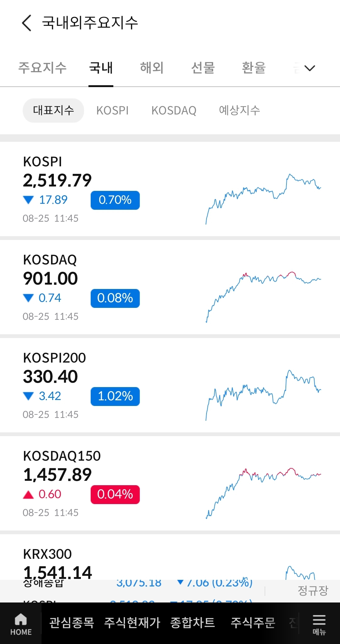Select the KOSPI filter chip
340x644 pixels.
click(112, 110)
